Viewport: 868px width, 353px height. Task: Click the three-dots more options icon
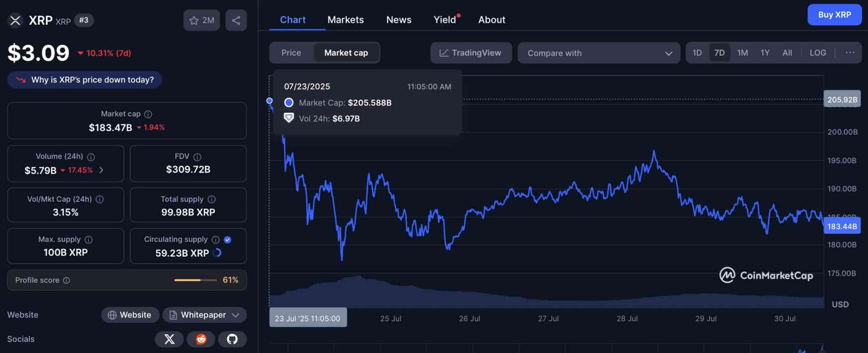[x=850, y=53]
